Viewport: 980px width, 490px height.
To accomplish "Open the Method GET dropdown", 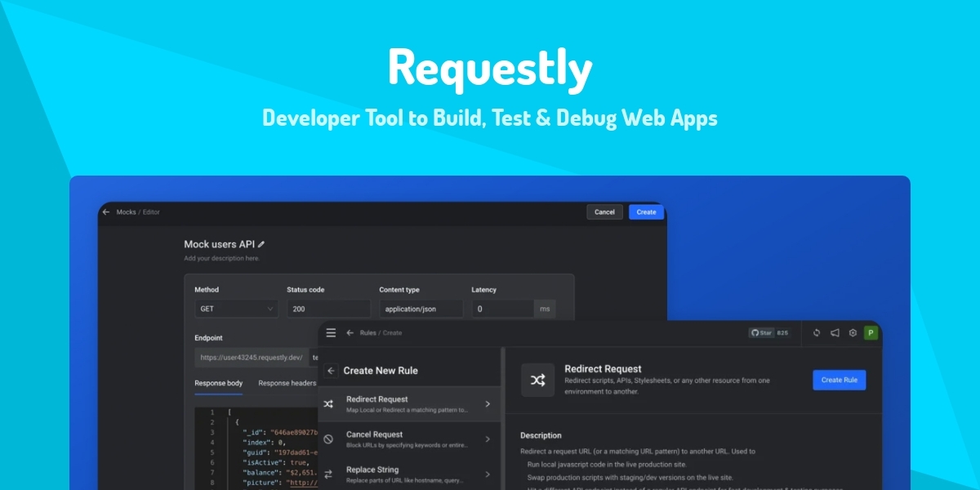I will point(236,309).
